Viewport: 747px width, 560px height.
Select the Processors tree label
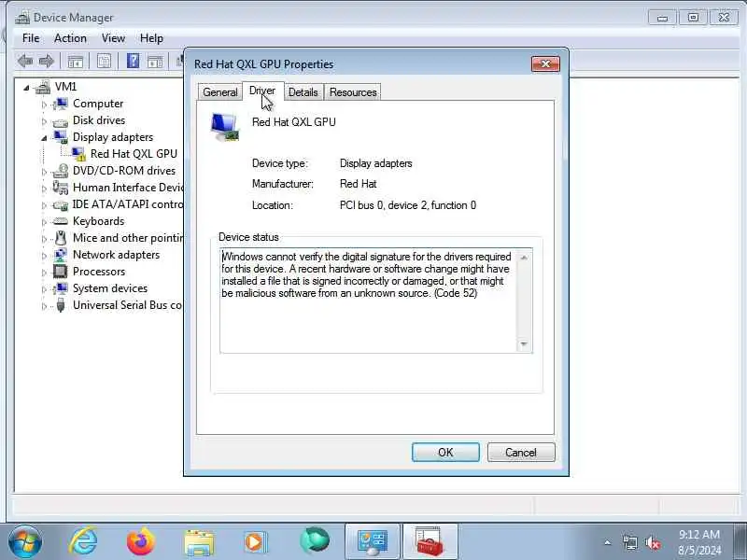pyautogui.click(x=99, y=272)
